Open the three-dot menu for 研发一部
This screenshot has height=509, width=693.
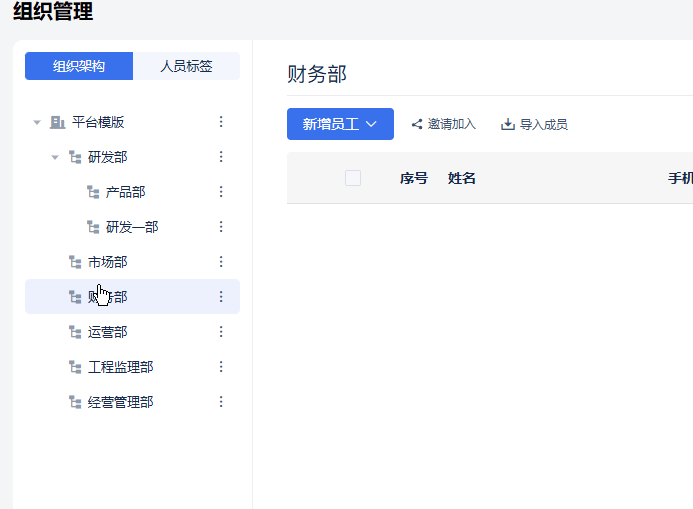click(221, 227)
